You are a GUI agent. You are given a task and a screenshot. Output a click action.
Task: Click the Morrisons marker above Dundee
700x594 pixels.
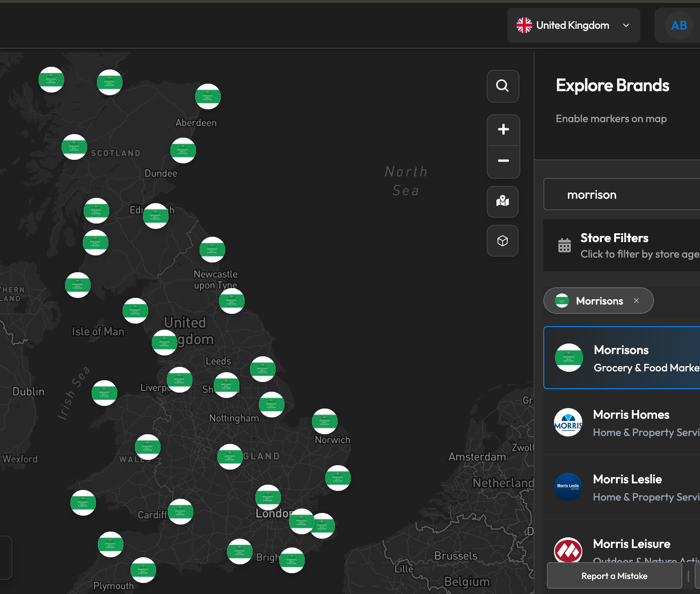183,150
